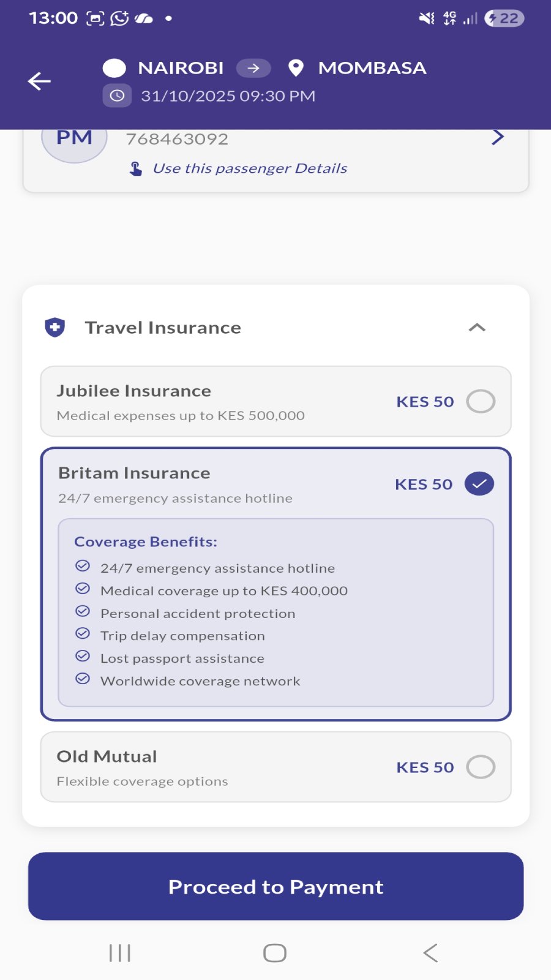The image size is (551, 980).
Task: Tap the Jubilee Insurance option title
Action: (x=134, y=391)
